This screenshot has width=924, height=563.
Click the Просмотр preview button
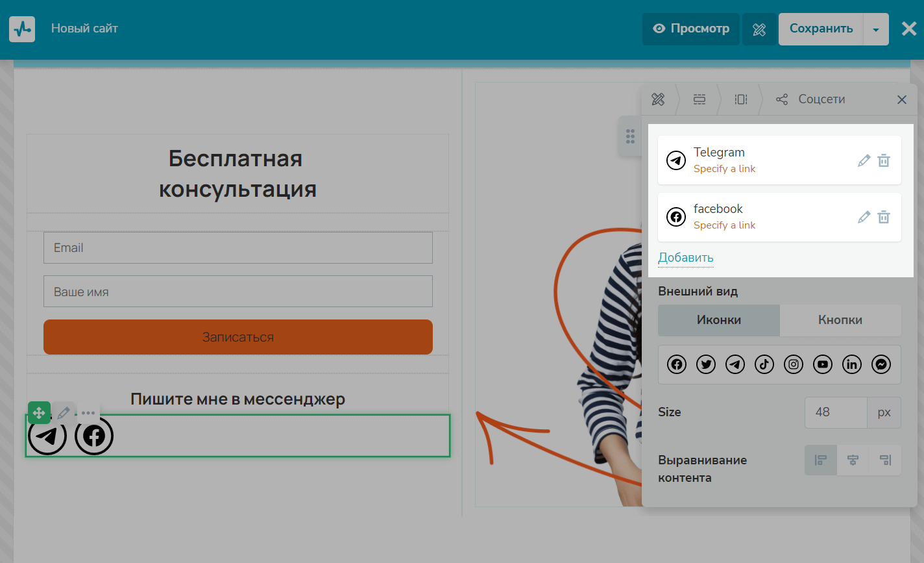pyautogui.click(x=691, y=29)
